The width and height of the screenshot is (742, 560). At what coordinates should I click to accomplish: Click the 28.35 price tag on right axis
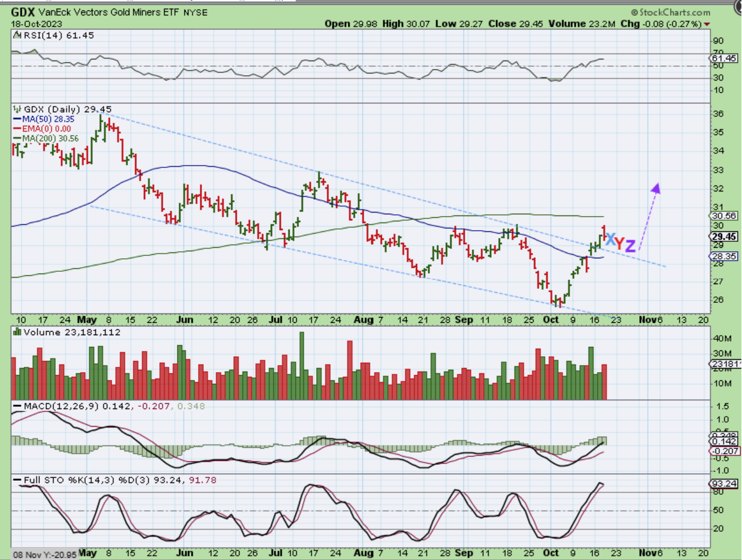[724, 257]
